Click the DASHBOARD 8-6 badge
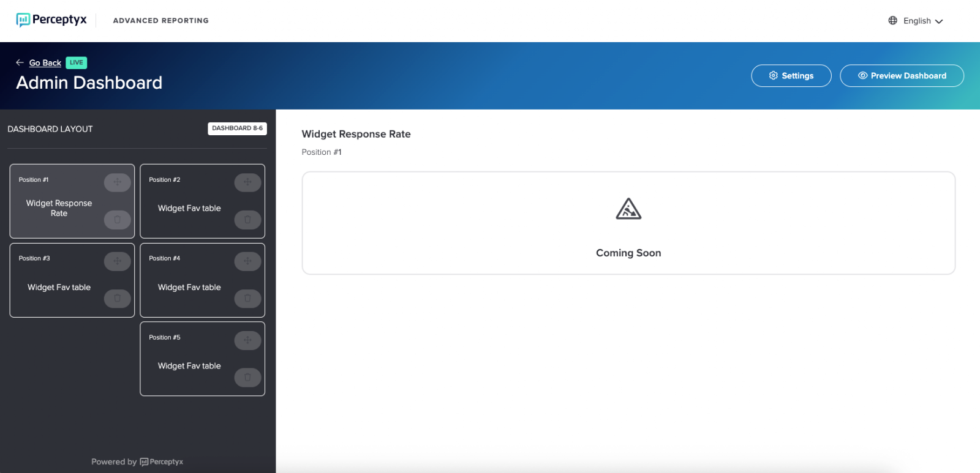The image size is (980, 473). coord(238,128)
